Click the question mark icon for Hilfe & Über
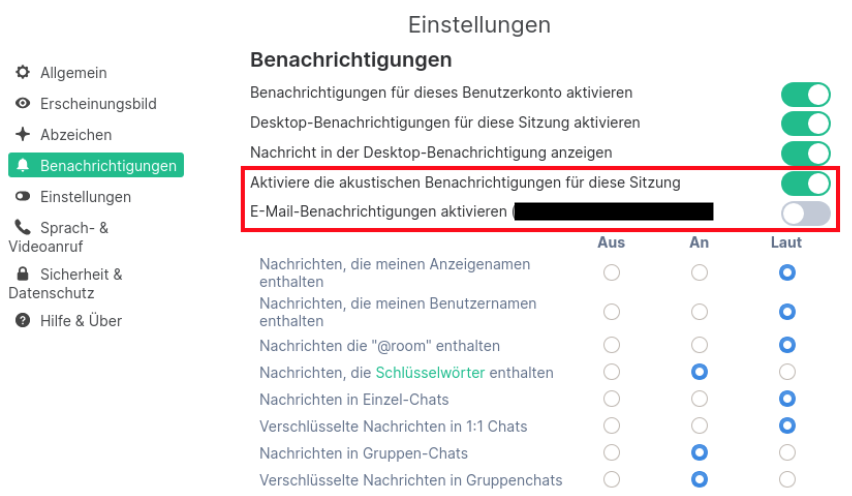 23,321
